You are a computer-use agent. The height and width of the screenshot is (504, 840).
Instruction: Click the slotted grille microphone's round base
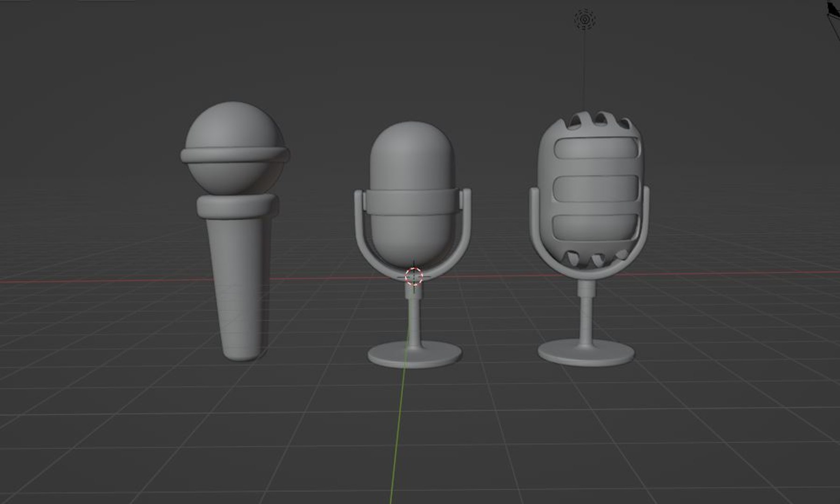click(x=586, y=352)
